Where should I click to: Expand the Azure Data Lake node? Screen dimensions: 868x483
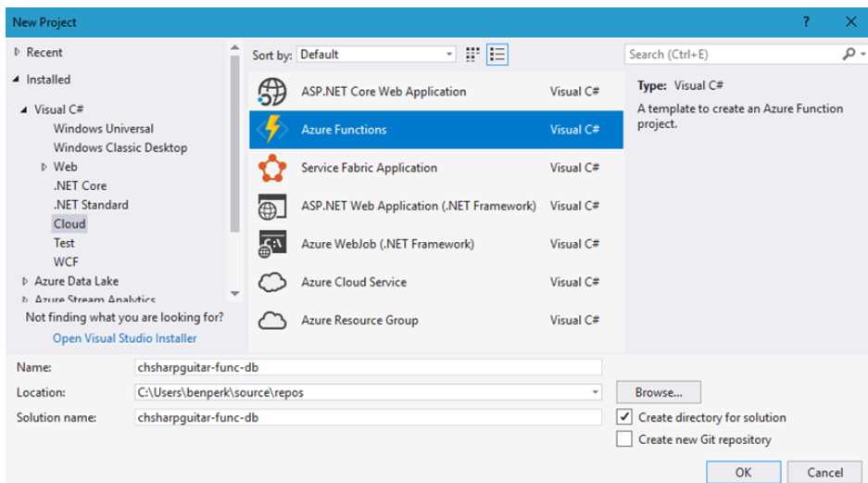[x=25, y=281]
